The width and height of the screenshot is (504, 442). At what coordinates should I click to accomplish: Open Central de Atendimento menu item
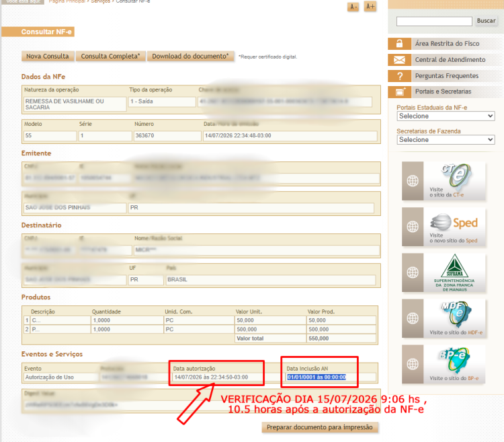(x=450, y=60)
